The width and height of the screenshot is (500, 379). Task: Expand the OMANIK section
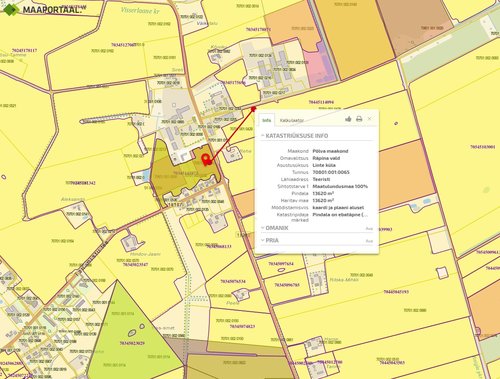274,228
